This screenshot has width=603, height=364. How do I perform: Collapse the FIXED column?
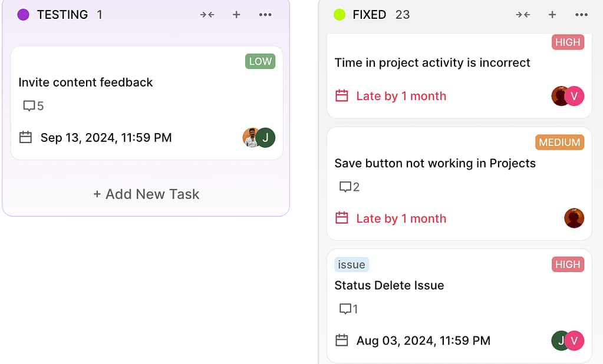523,15
